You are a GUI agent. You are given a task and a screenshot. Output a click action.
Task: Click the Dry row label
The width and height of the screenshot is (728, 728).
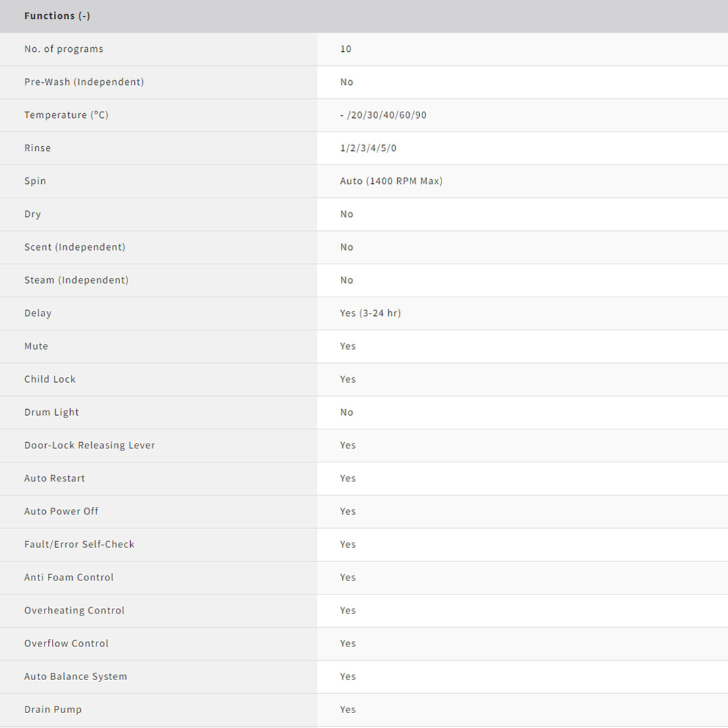click(32, 214)
